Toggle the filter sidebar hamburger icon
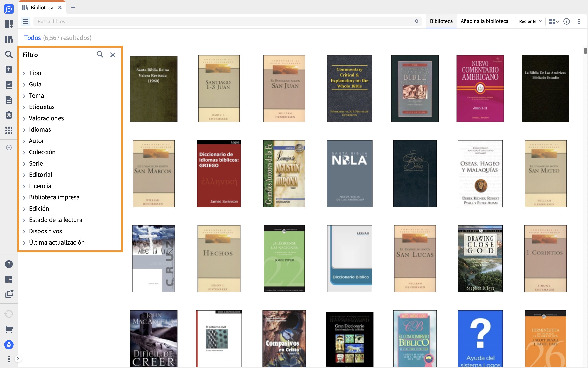The height and width of the screenshot is (368, 588). pos(25,21)
